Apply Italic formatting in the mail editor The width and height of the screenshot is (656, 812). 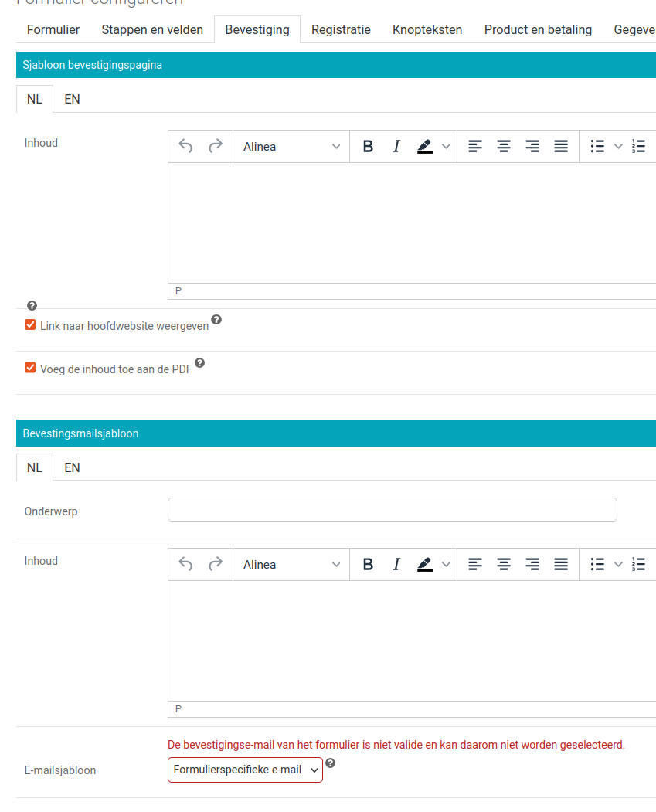tap(396, 564)
